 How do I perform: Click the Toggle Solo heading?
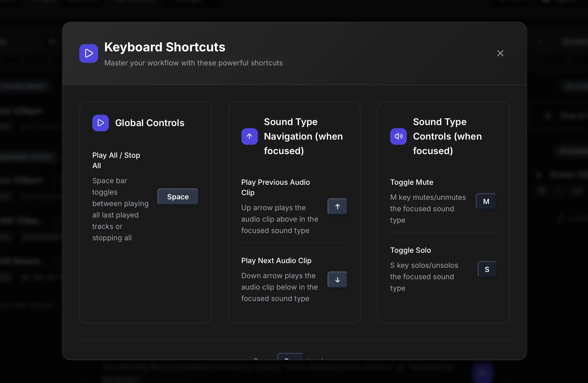(x=410, y=250)
